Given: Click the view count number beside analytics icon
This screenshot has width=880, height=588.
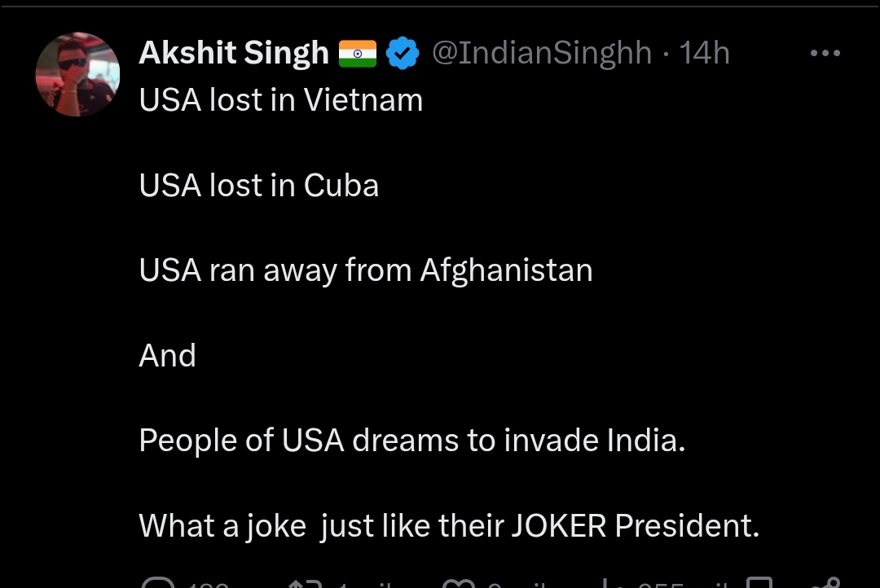Looking at the screenshot, I should (660, 584).
